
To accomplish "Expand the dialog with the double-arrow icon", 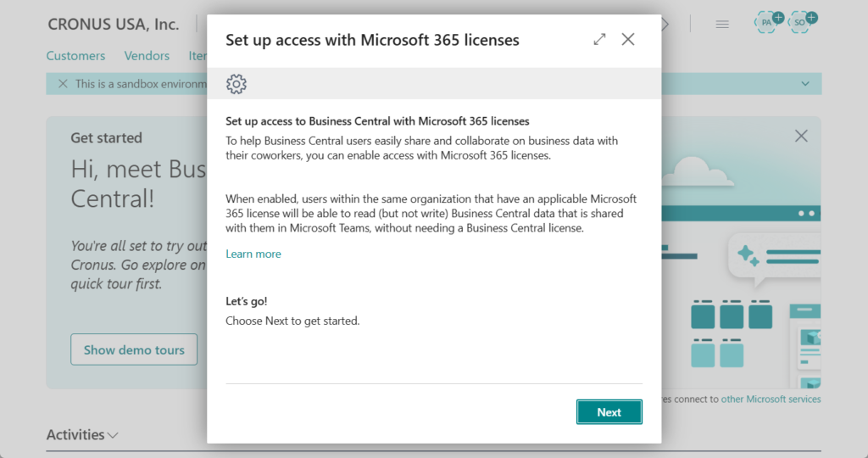I will pos(599,39).
